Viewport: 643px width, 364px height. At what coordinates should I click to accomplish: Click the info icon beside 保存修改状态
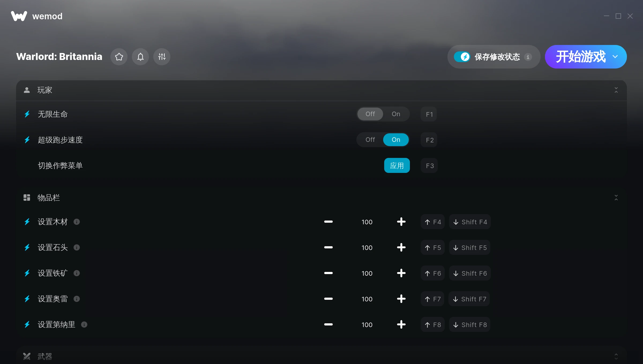tap(528, 57)
